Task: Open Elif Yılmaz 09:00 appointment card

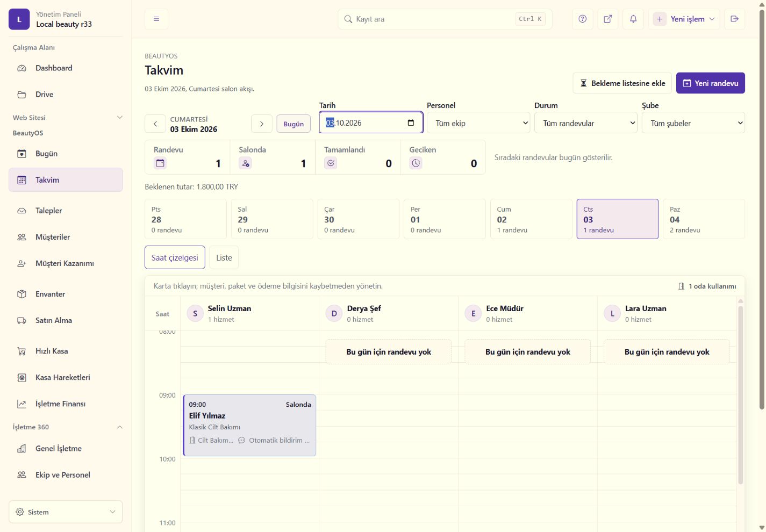Action: click(x=249, y=426)
